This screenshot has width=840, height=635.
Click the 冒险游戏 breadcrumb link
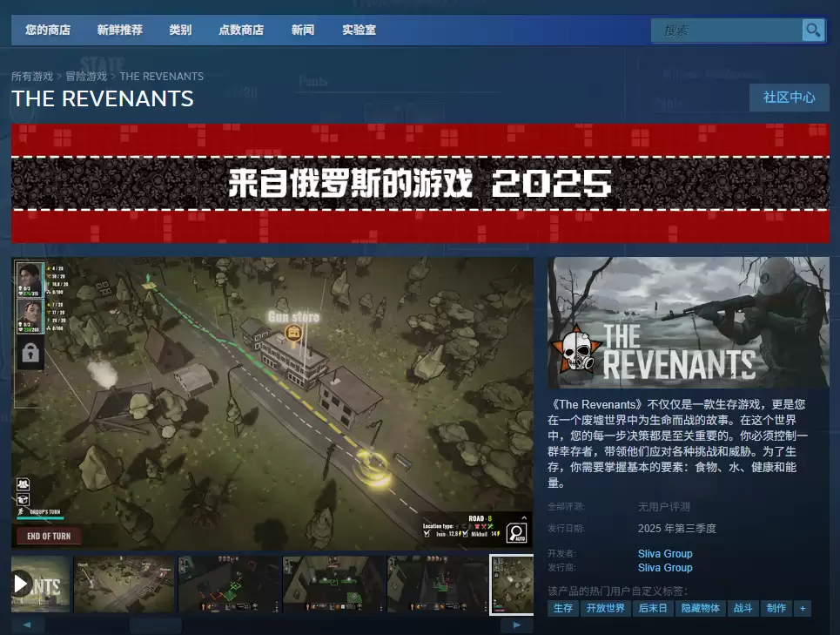click(x=86, y=77)
